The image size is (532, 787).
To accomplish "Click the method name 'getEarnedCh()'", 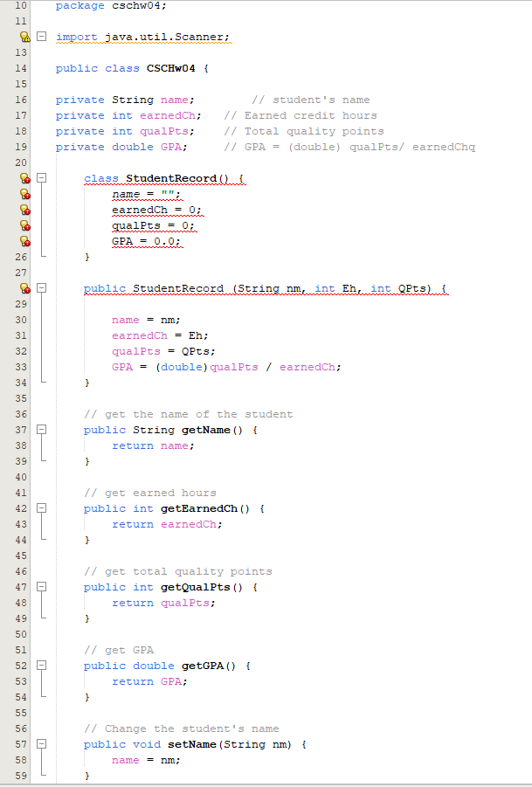I will [205, 509].
